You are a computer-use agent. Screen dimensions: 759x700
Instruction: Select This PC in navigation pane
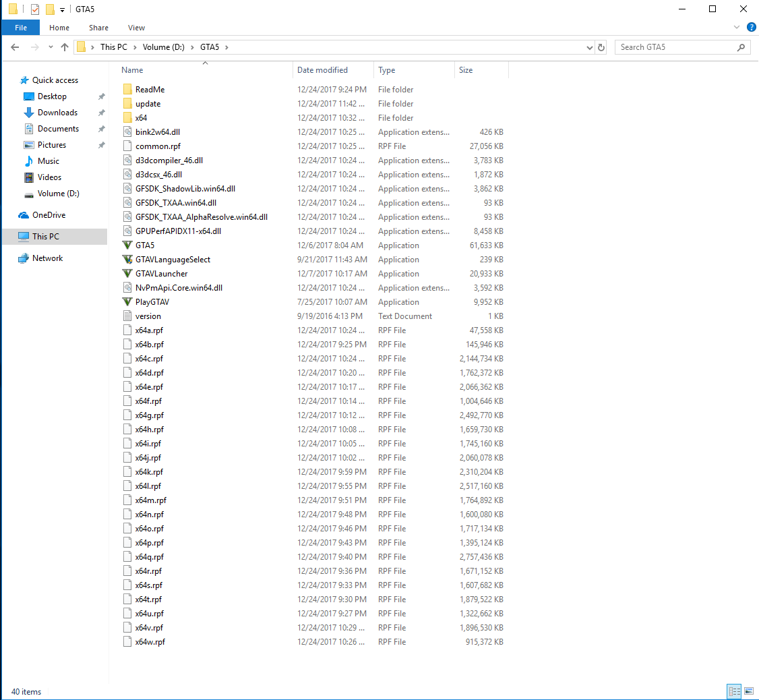(55, 237)
